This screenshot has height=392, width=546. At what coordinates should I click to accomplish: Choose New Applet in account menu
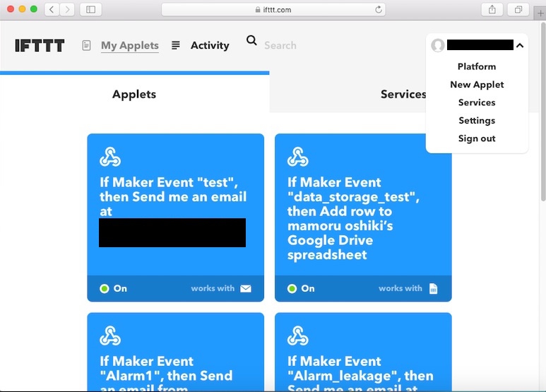477,85
